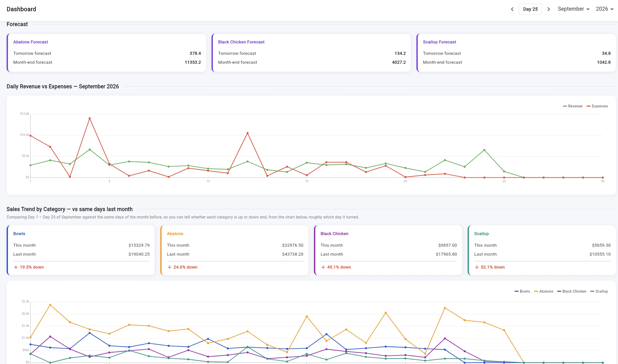The image size is (618, 364).
Task: Go to next day with right chevron
Action: tap(549, 9)
